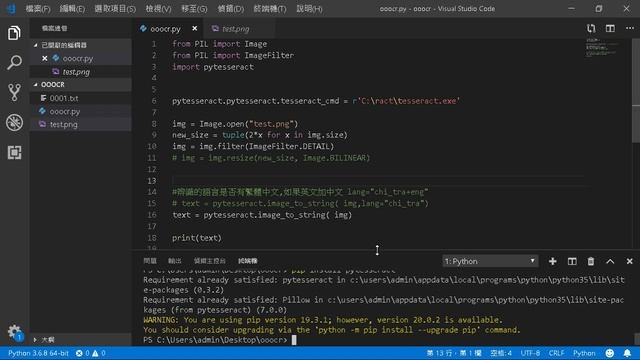Image resolution: width=640 pixels, height=360 pixels.
Task: Click code line 'print(text)'
Action: pyautogui.click(x=197, y=238)
